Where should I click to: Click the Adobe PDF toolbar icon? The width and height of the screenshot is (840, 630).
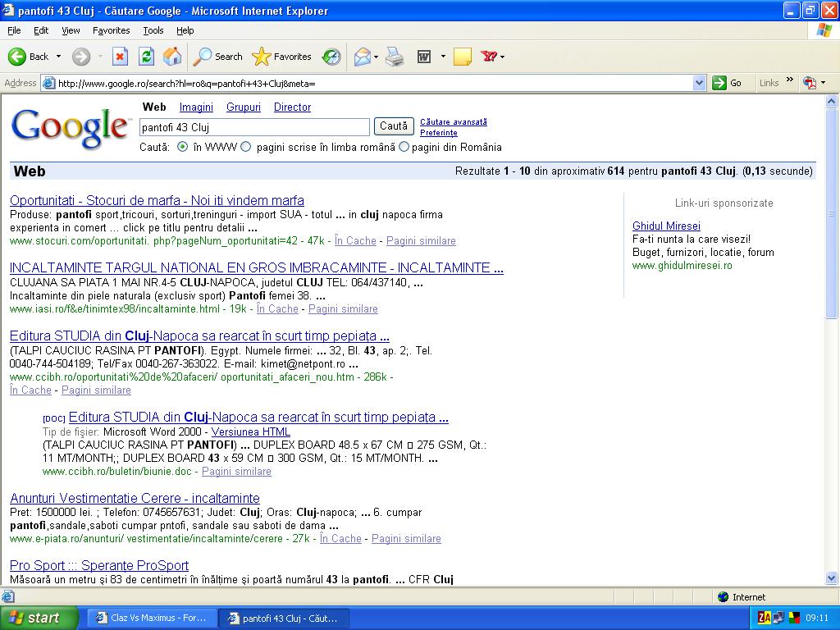coord(810,83)
